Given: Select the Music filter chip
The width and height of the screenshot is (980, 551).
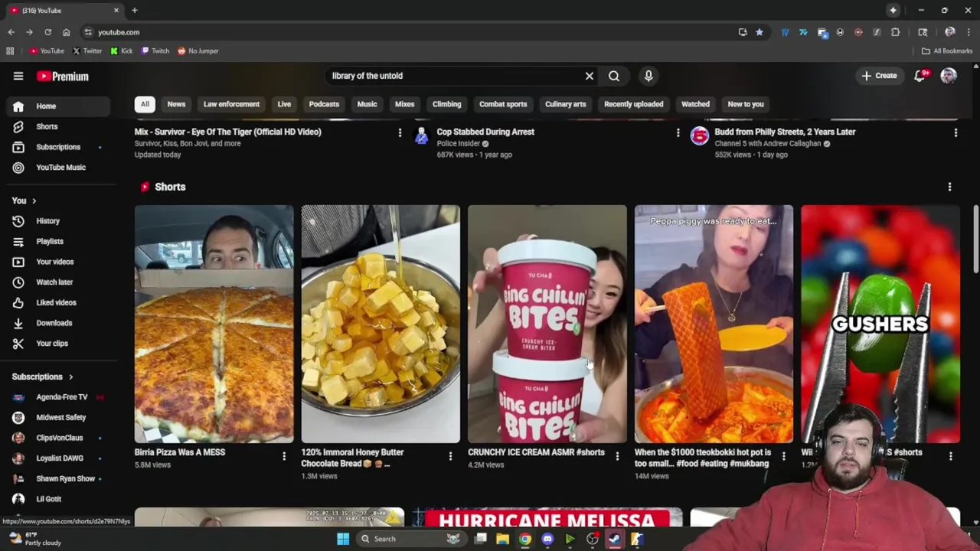Looking at the screenshot, I should coord(367,104).
